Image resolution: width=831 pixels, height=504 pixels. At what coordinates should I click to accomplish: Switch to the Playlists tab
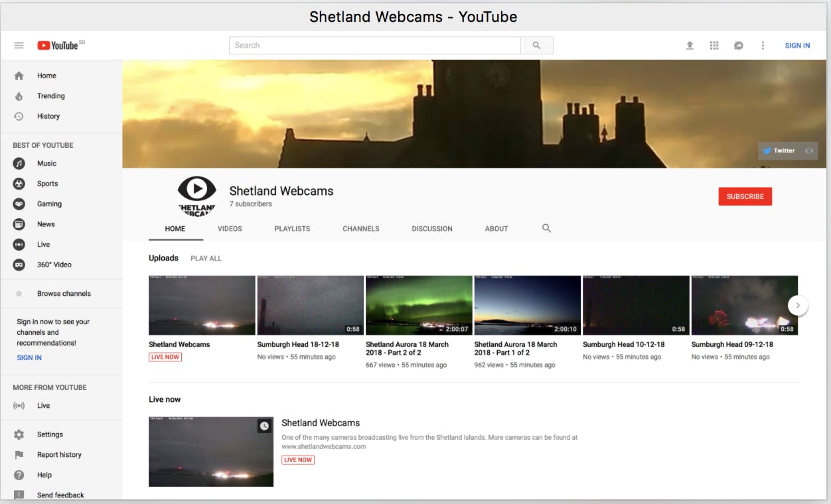click(292, 229)
